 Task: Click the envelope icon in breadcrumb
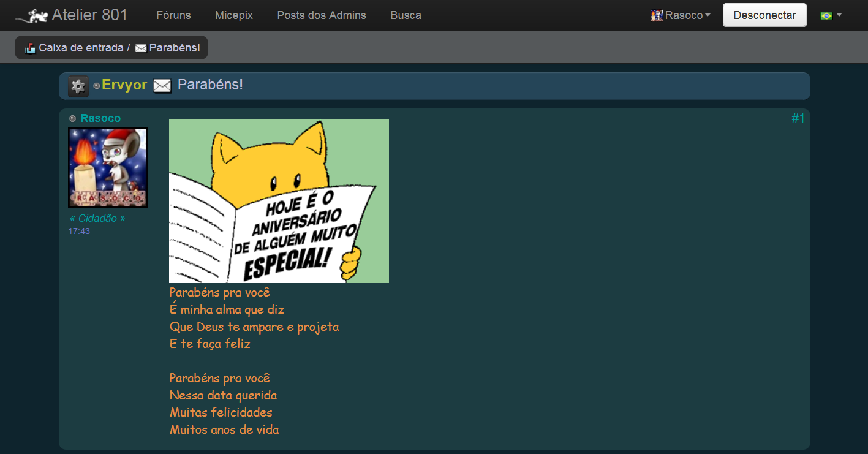(141, 48)
